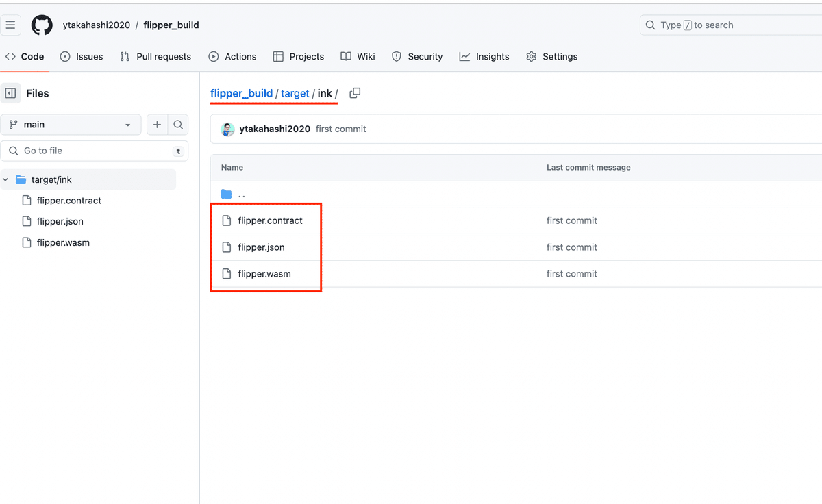Switch to the Projects tab
This screenshot has width=822, height=504.
click(299, 57)
